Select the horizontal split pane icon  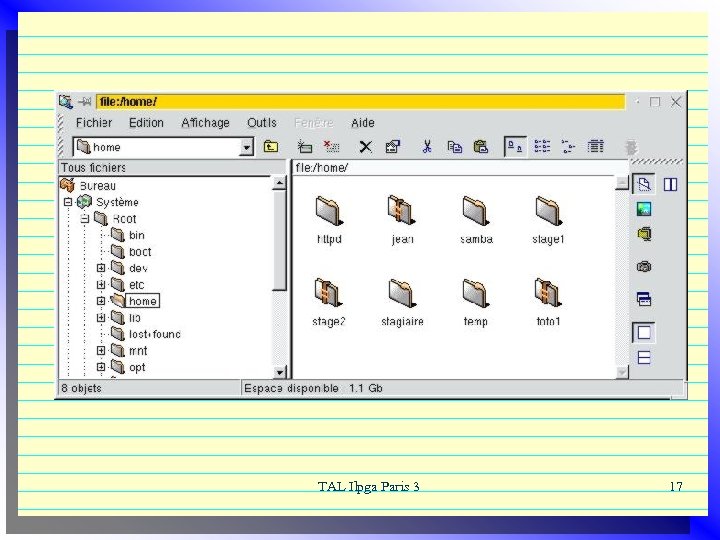[644, 357]
